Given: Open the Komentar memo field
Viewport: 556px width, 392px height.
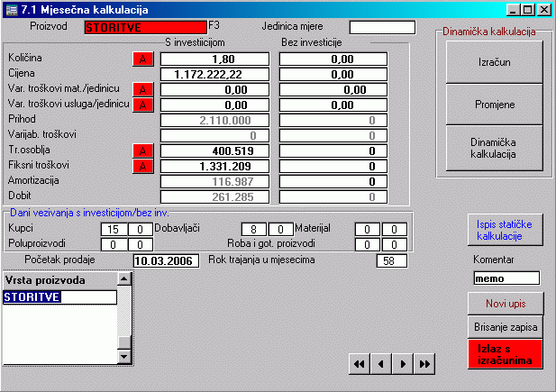Looking at the screenshot, I should (506, 278).
